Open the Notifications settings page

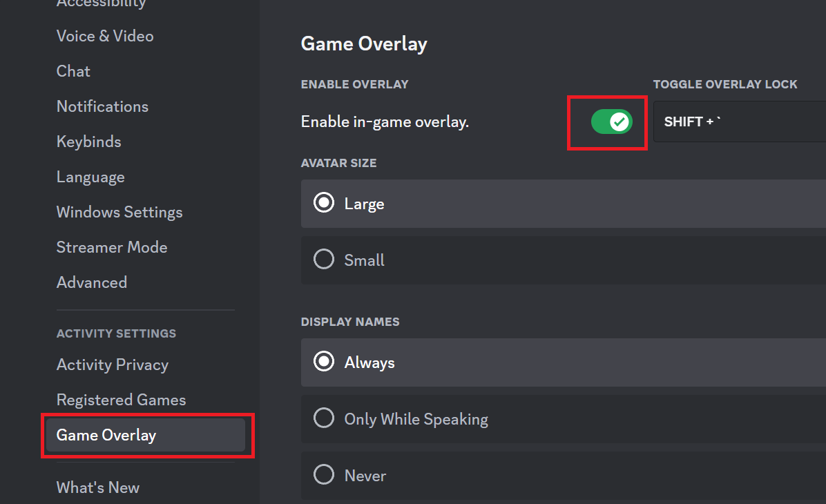pyautogui.click(x=102, y=106)
